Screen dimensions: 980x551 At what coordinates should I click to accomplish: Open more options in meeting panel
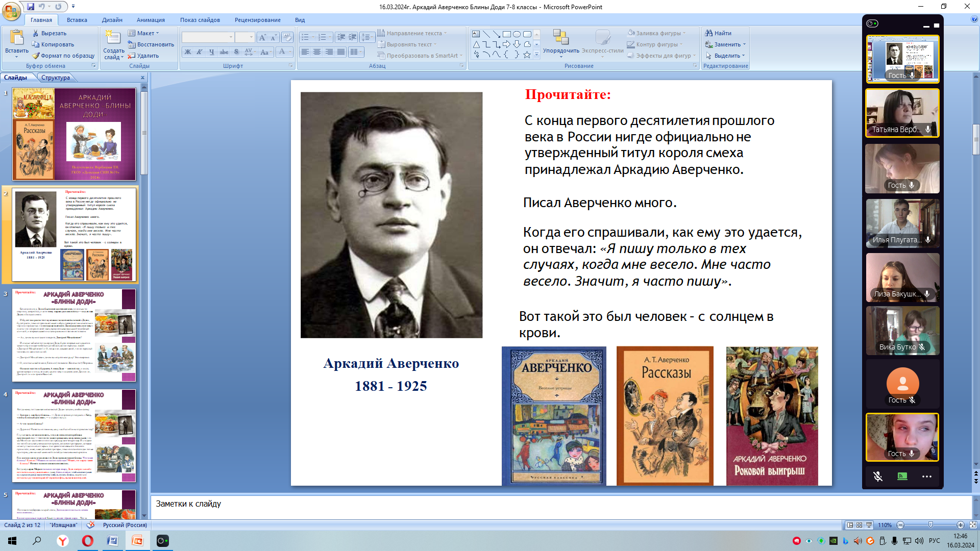pos(927,477)
